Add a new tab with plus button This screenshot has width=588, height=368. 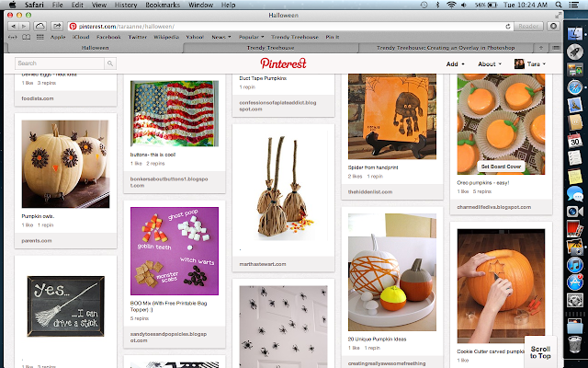541,48
